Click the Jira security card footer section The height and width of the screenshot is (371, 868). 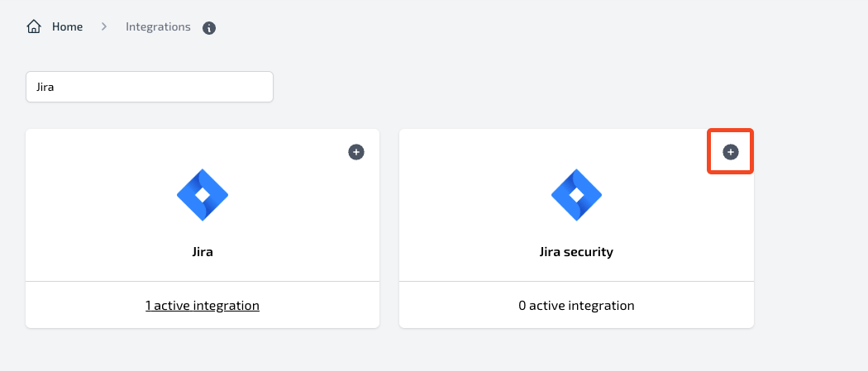(x=576, y=305)
